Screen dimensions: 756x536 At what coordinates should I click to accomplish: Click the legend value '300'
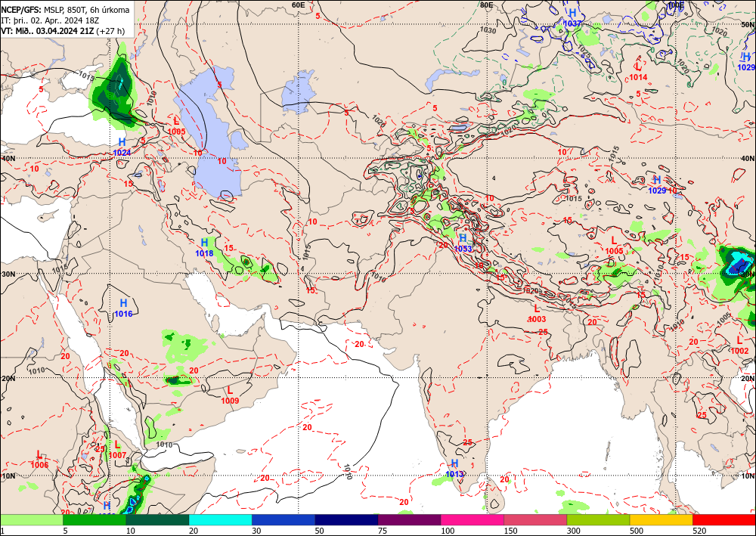(574, 531)
